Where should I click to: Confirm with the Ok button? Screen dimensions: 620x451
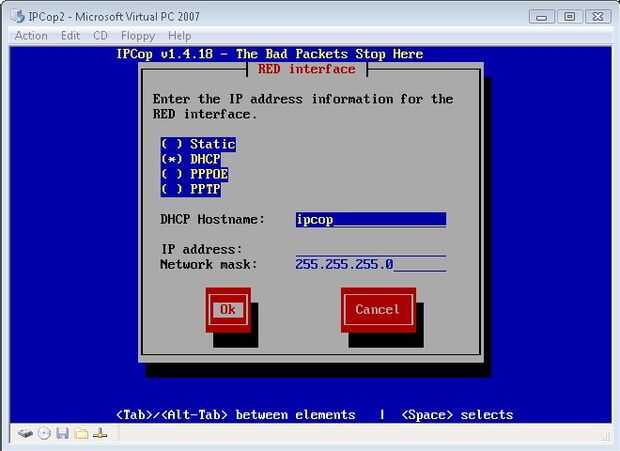click(228, 309)
